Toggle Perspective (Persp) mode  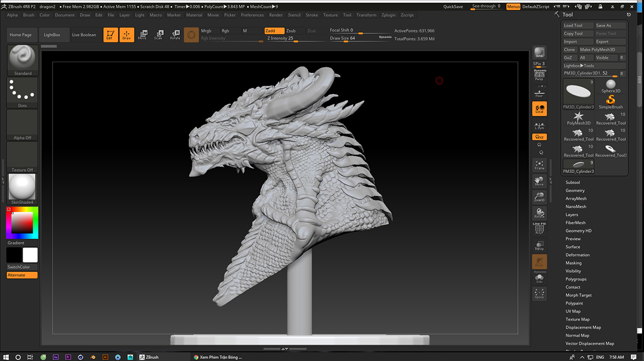pyautogui.click(x=539, y=76)
